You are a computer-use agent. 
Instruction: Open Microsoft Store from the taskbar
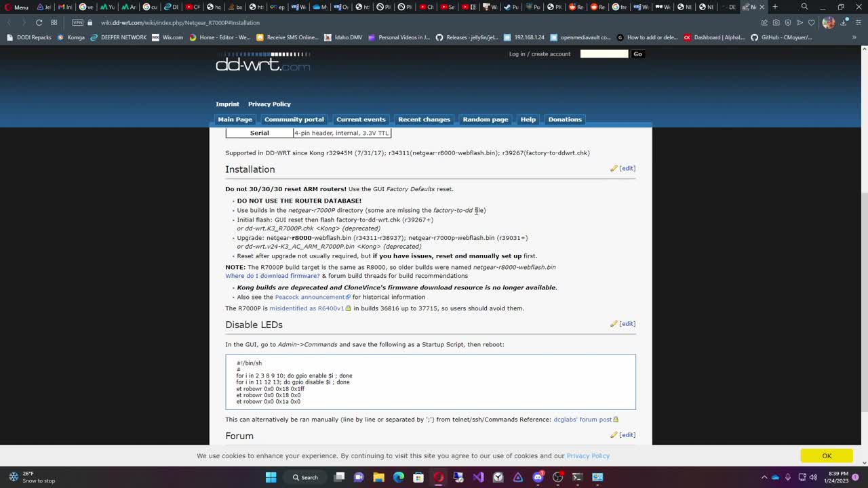pyautogui.click(x=418, y=477)
